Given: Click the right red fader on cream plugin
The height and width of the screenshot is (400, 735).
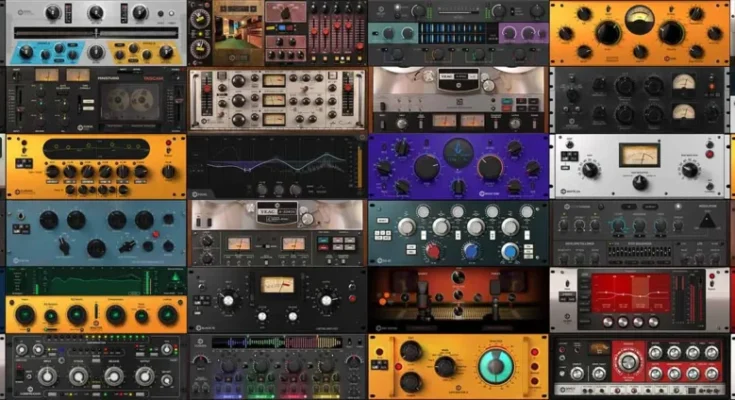Looking at the screenshot, I should pyautogui.click(x=348, y=88).
